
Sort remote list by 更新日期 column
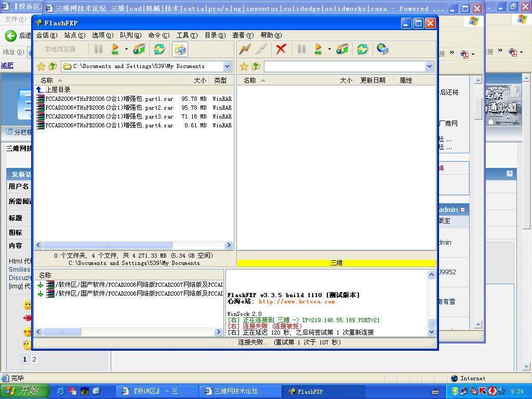pos(375,81)
